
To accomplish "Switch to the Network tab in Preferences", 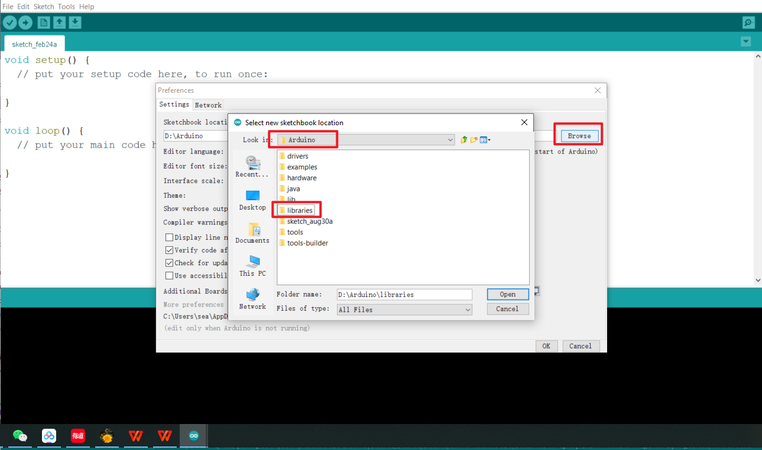I will coord(208,105).
